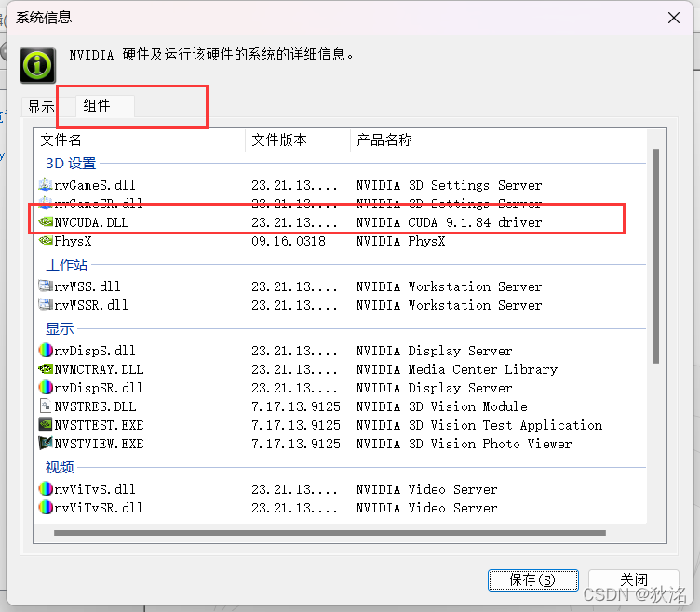Collapse the 显示 group header in list

(x=60, y=329)
